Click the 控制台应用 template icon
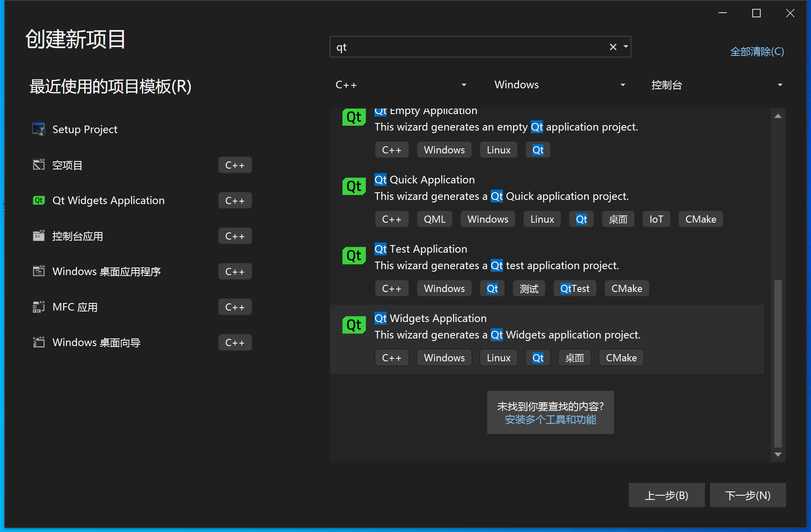 (x=39, y=236)
